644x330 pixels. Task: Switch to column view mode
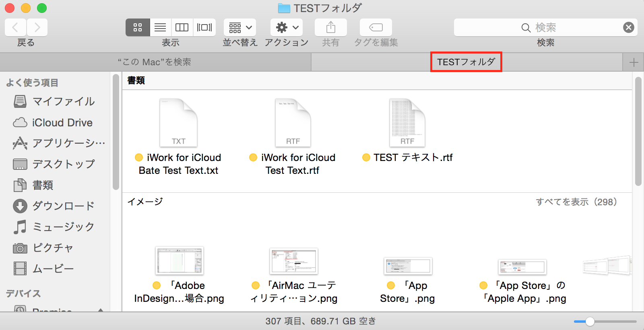pyautogui.click(x=182, y=27)
